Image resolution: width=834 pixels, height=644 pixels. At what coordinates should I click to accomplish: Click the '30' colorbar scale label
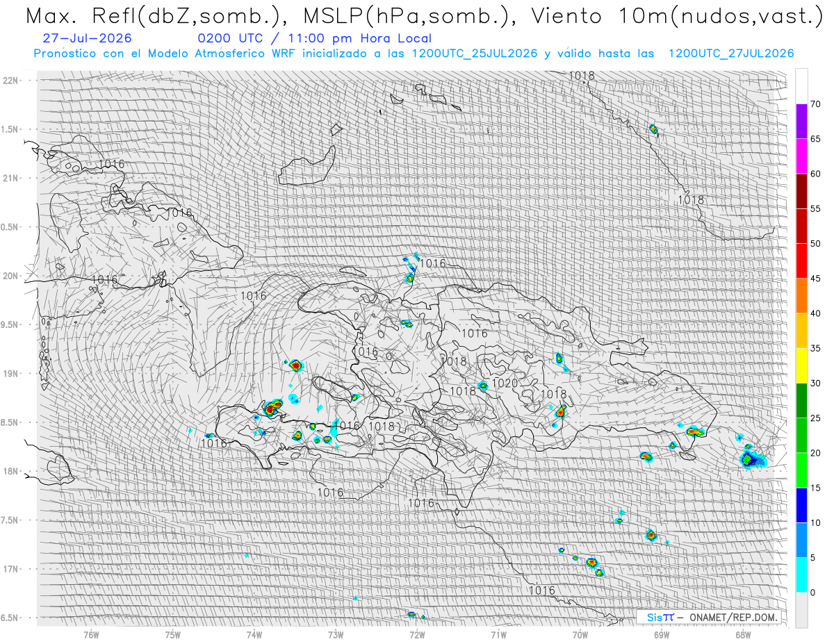(x=815, y=383)
